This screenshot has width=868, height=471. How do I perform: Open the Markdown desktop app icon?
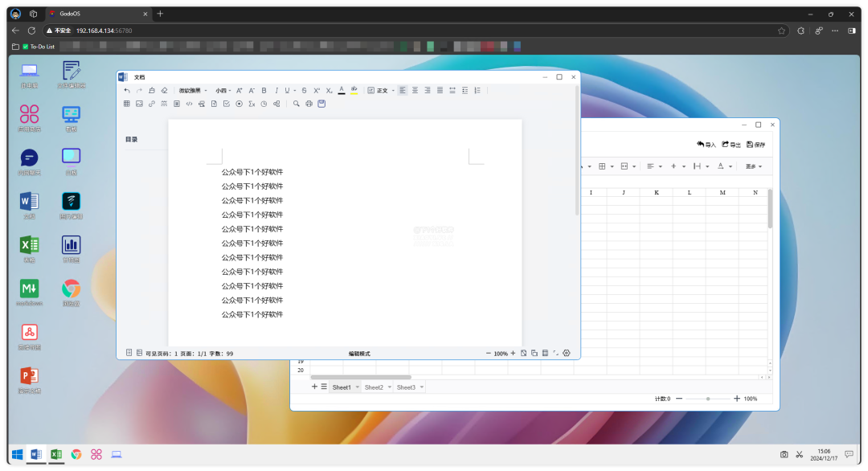tap(30, 289)
